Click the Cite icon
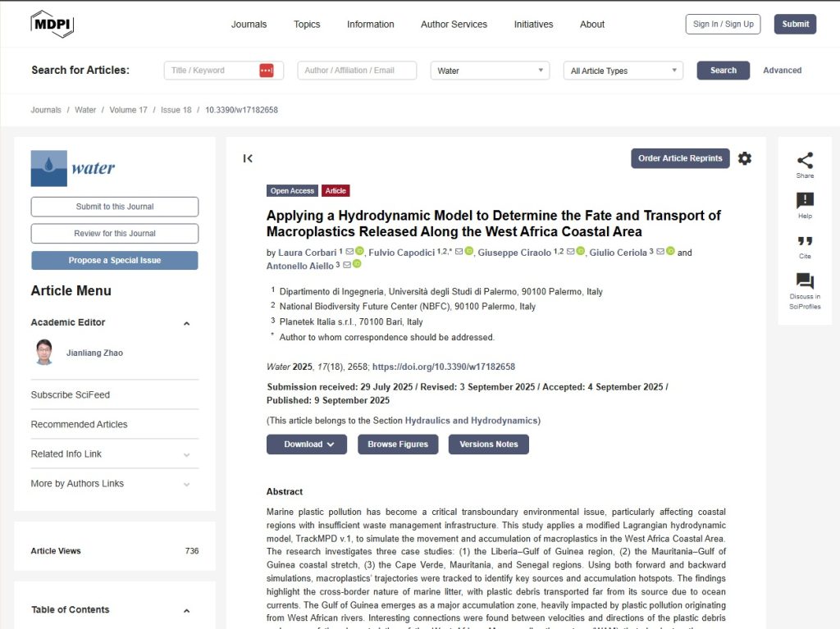Screen dimensions: 840x629 [805, 243]
